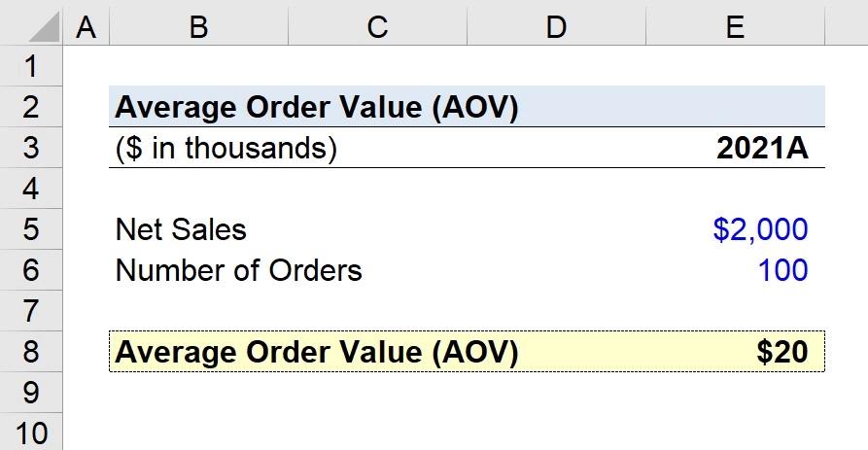Select the 2021A header cell
868x450 pixels.
click(762, 149)
